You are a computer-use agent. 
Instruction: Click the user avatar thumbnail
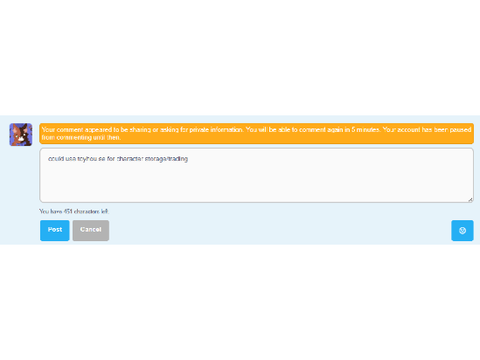click(21, 135)
